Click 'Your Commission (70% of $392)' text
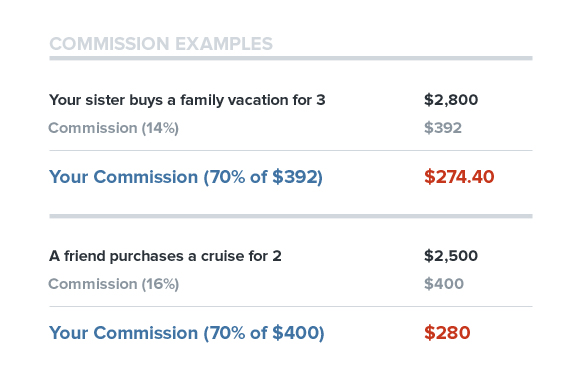The width and height of the screenshot is (581, 386). point(186,177)
